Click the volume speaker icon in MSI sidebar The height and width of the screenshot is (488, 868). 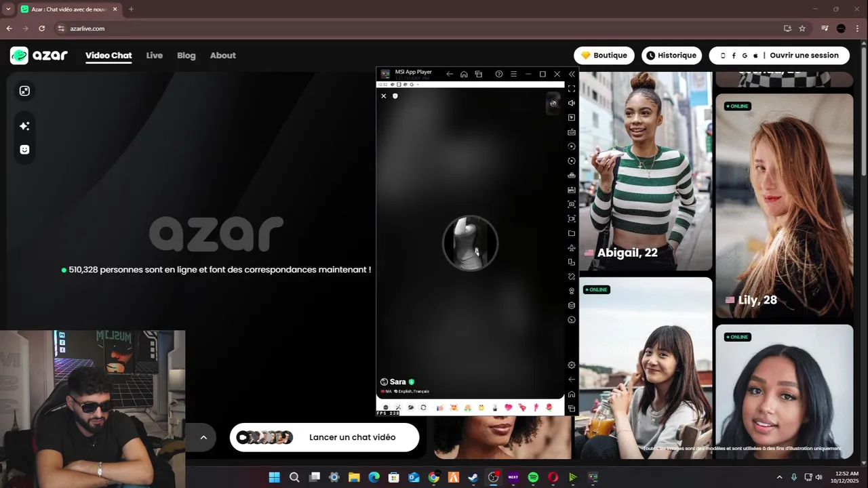tap(572, 103)
